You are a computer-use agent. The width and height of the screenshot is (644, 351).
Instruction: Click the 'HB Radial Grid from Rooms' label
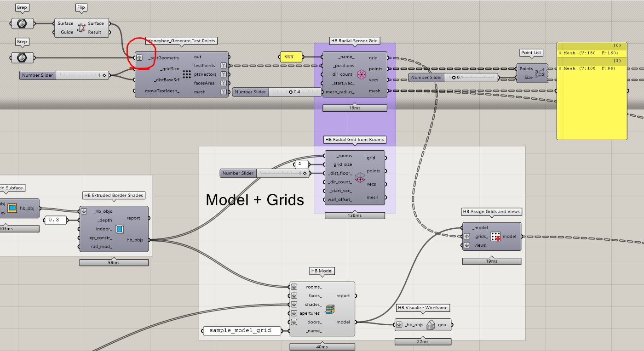355,140
